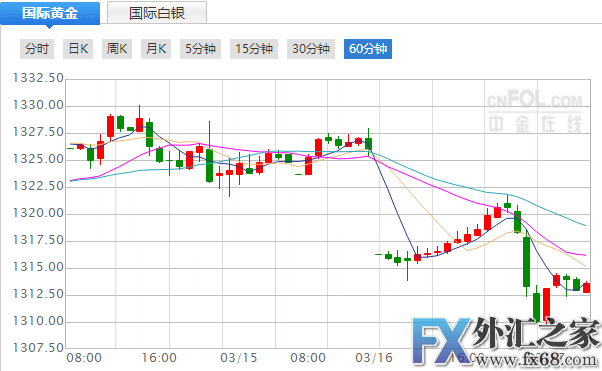This screenshot has height=371, width=602.
Task: Click the 03/15 date axis label
Action: point(238,358)
